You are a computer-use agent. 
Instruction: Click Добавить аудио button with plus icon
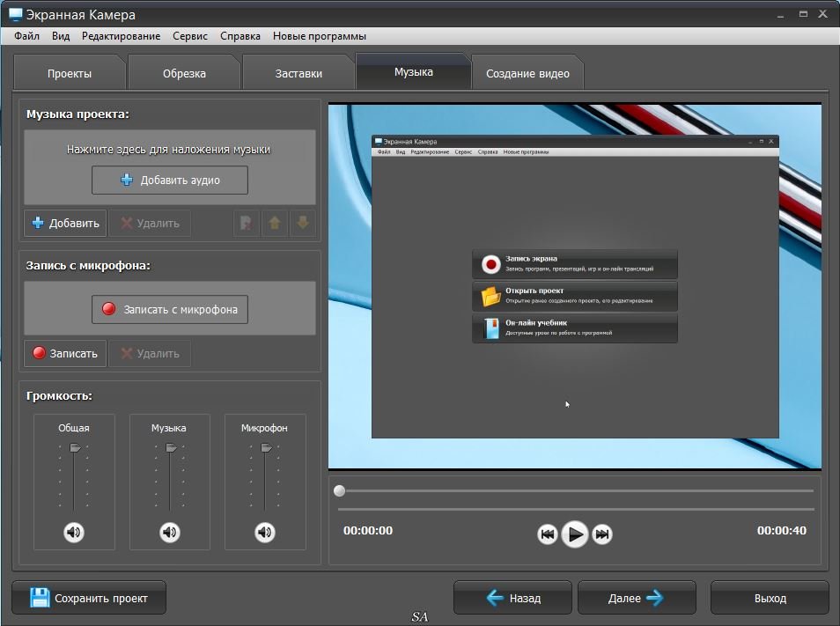tap(170, 180)
